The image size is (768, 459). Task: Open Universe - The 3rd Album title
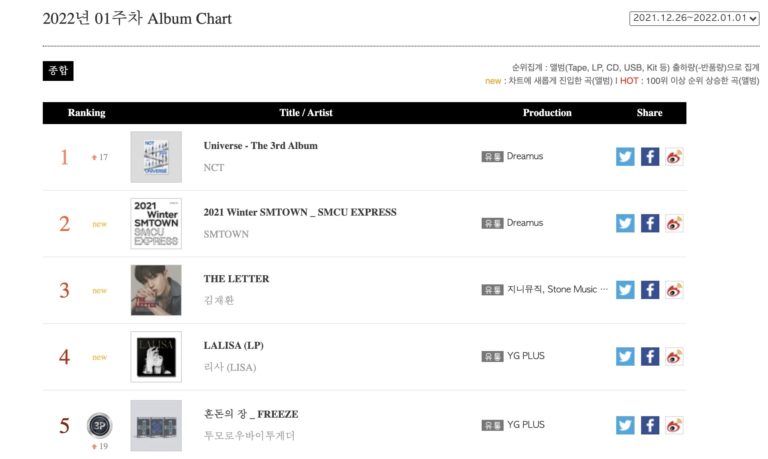click(x=260, y=146)
